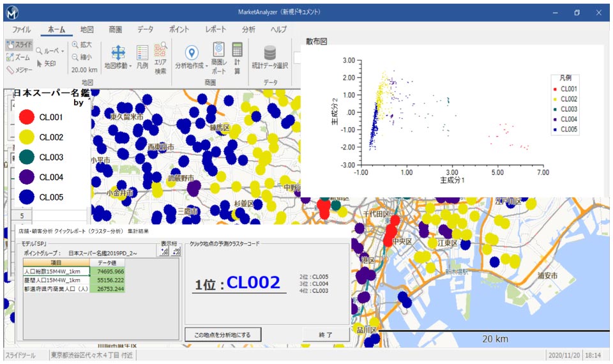Switch to the 商圏 ribbon tab
This screenshot has width=613, height=364.
pyautogui.click(x=116, y=29)
